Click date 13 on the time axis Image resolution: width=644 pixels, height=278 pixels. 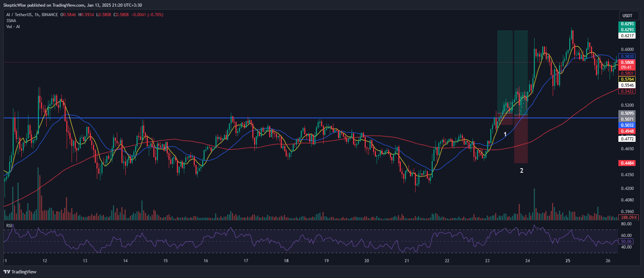(x=85, y=261)
